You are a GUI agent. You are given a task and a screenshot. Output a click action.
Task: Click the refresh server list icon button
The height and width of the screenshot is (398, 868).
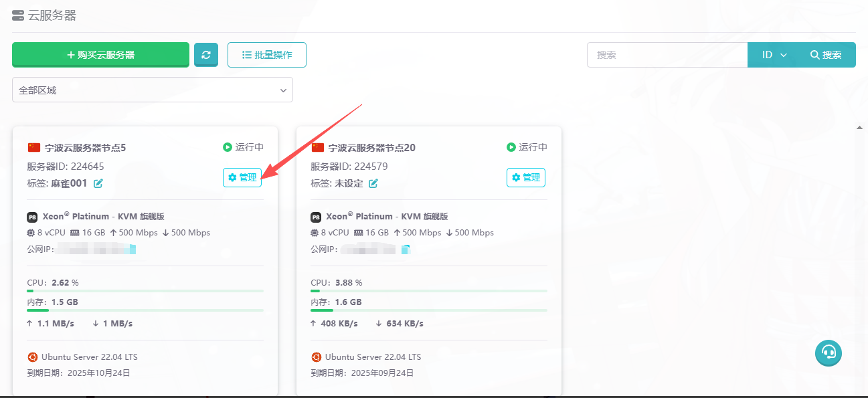point(206,55)
